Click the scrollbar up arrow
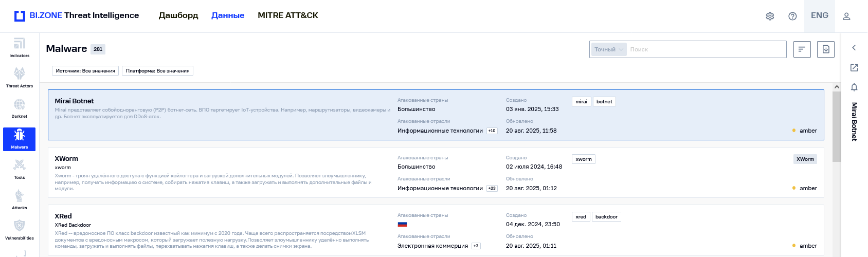Image resolution: width=868 pixels, height=257 pixels. 837,87
